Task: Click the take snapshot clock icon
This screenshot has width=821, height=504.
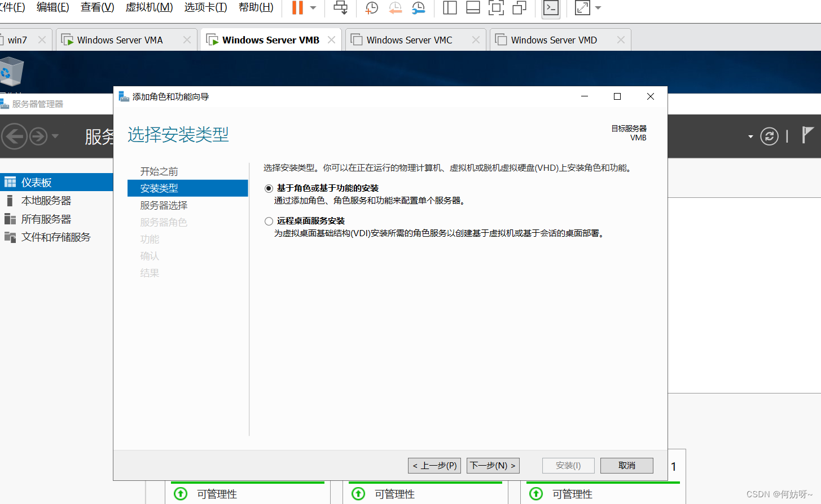Action: point(371,8)
